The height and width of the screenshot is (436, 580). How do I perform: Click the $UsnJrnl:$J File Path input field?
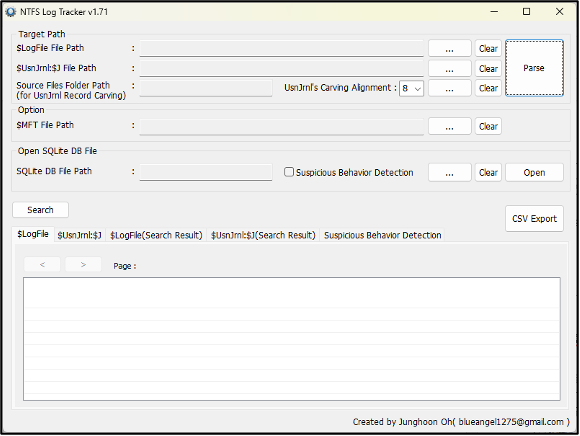[x=281, y=68]
